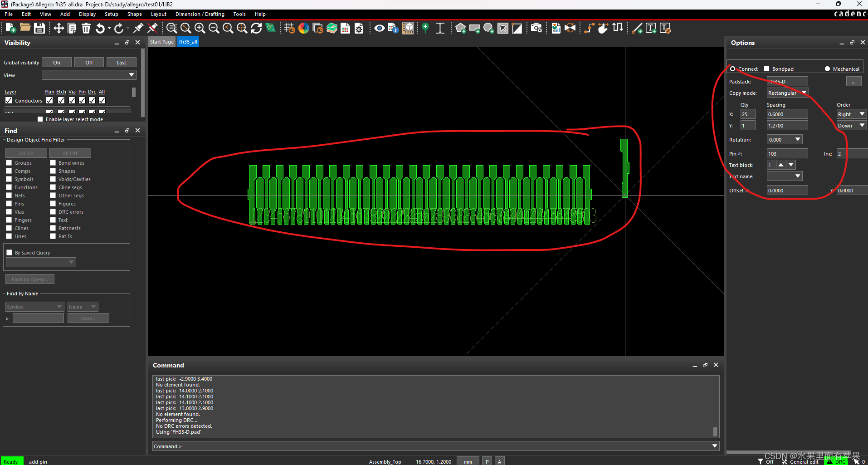This screenshot has width=868, height=465.
Task: Enable the Pins checkbox in Find filter
Action: pyautogui.click(x=9, y=204)
